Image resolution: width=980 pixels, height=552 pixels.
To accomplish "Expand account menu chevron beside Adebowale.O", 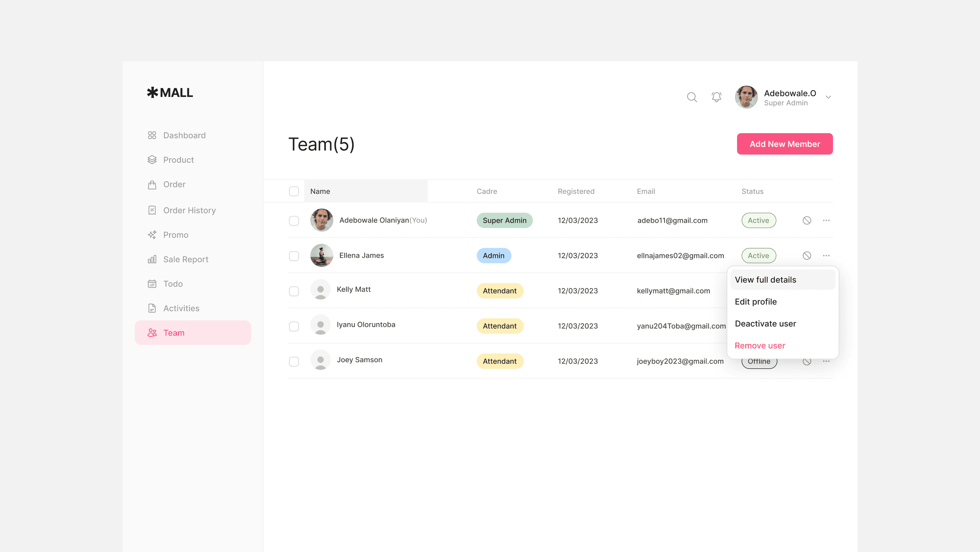I will (828, 97).
